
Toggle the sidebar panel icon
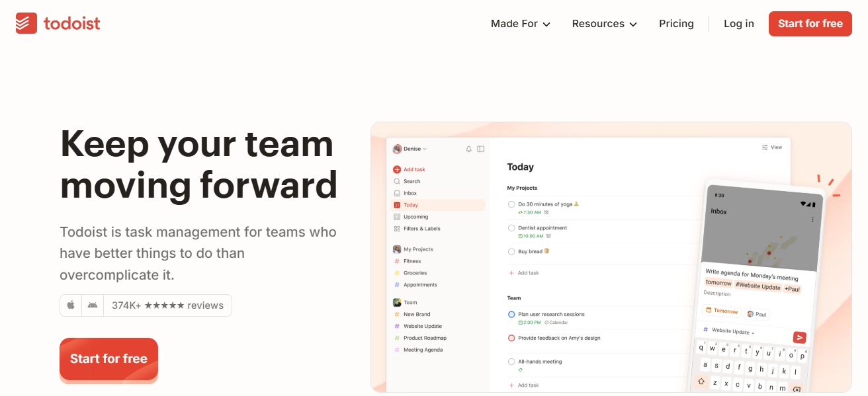[481, 149]
